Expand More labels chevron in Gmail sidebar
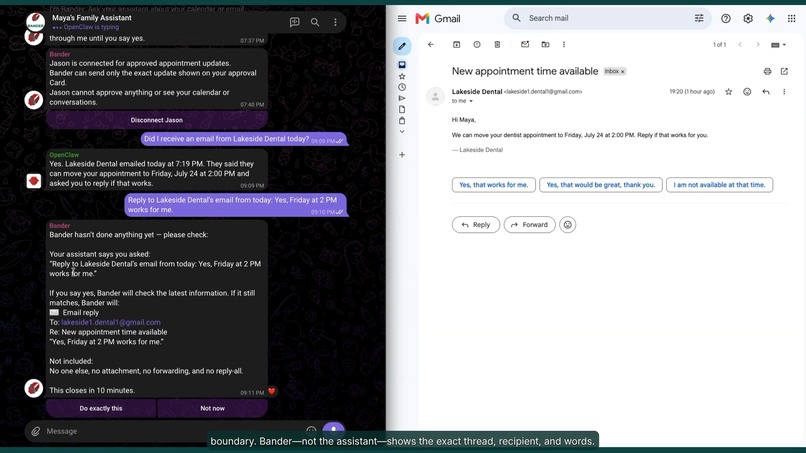This screenshot has width=806, height=453. (402, 132)
